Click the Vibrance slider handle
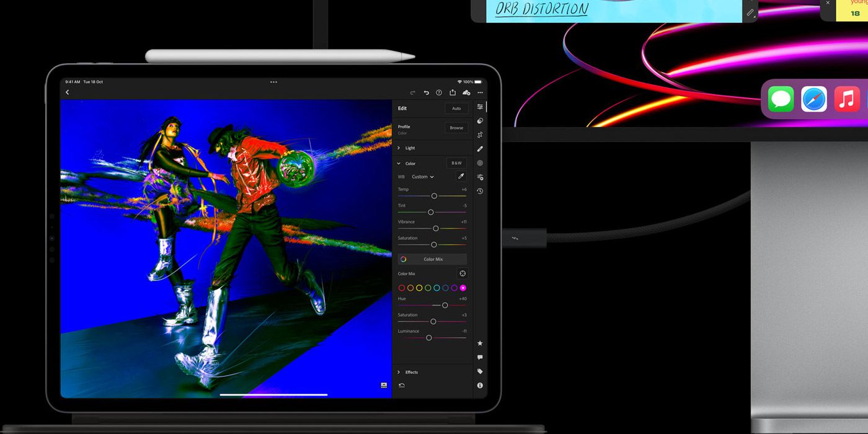 [x=436, y=228]
